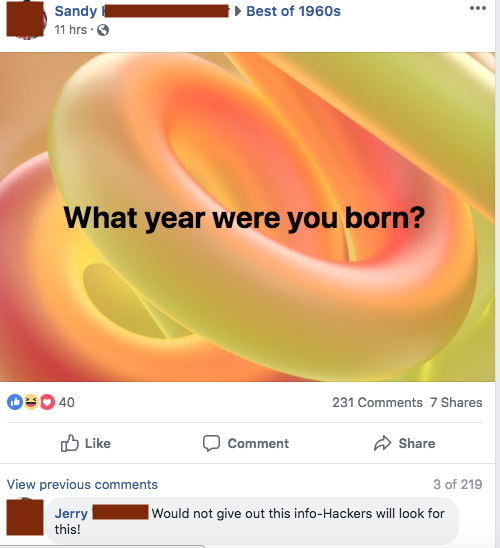Open the Best of 1960s group

click(293, 11)
